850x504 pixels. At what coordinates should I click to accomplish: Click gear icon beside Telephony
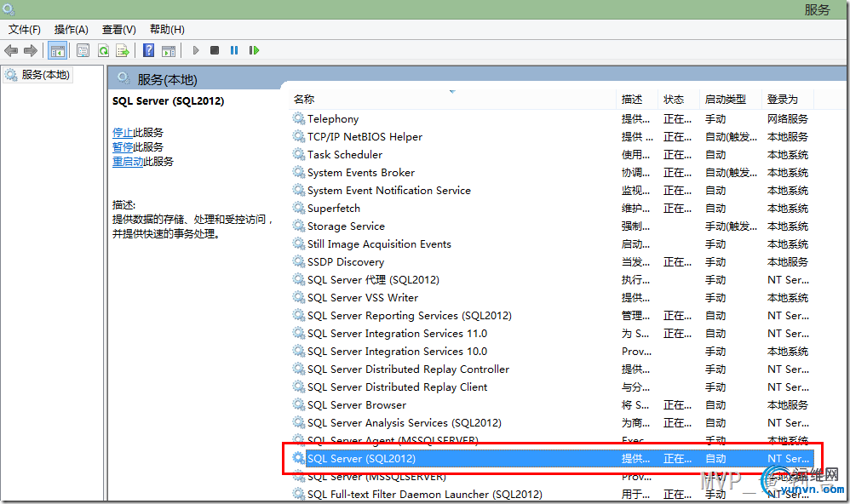tap(298, 118)
